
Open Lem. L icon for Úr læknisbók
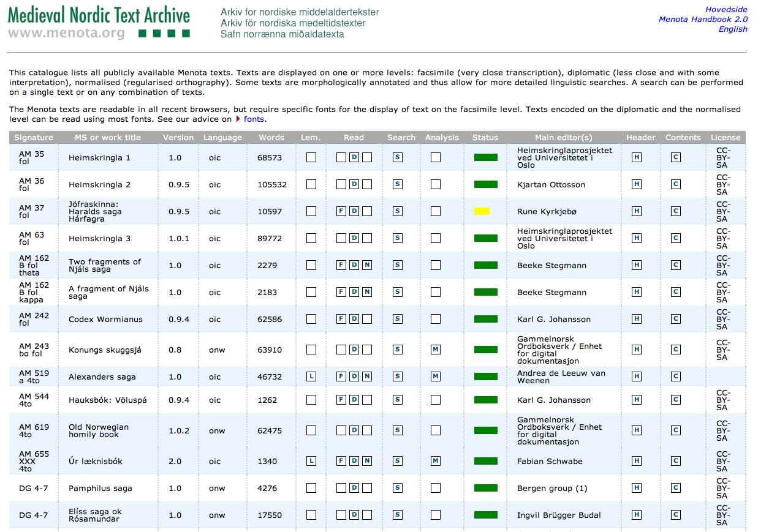pos(311,461)
